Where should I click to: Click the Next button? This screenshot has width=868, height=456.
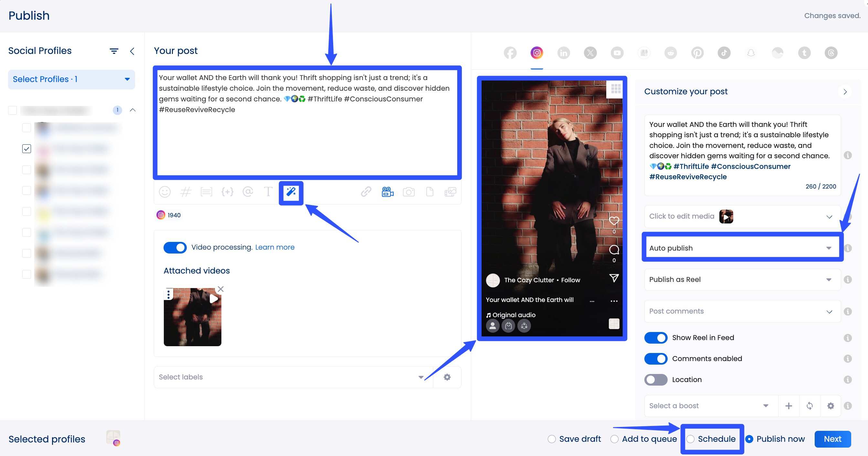click(x=832, y=439)
